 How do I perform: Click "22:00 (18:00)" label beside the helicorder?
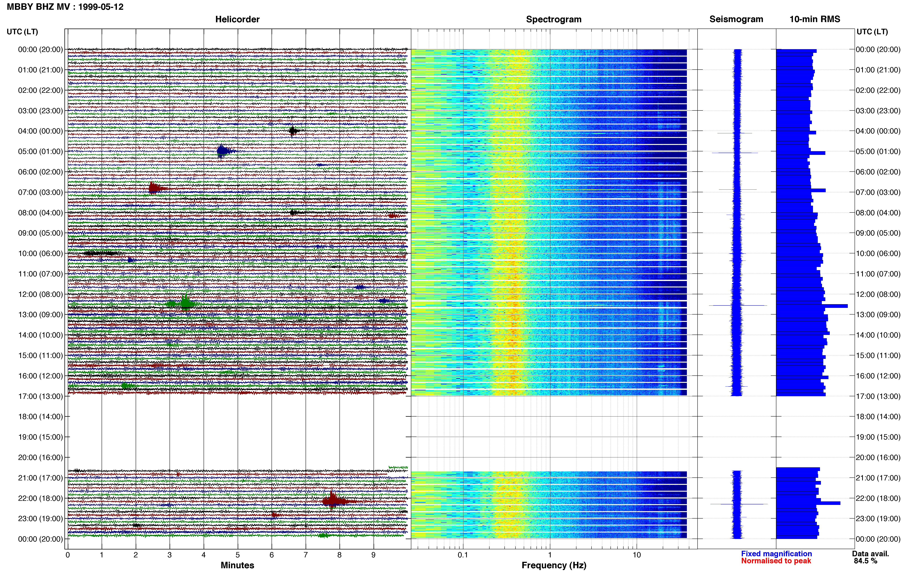pyautogui.click(x=41, y=498)
